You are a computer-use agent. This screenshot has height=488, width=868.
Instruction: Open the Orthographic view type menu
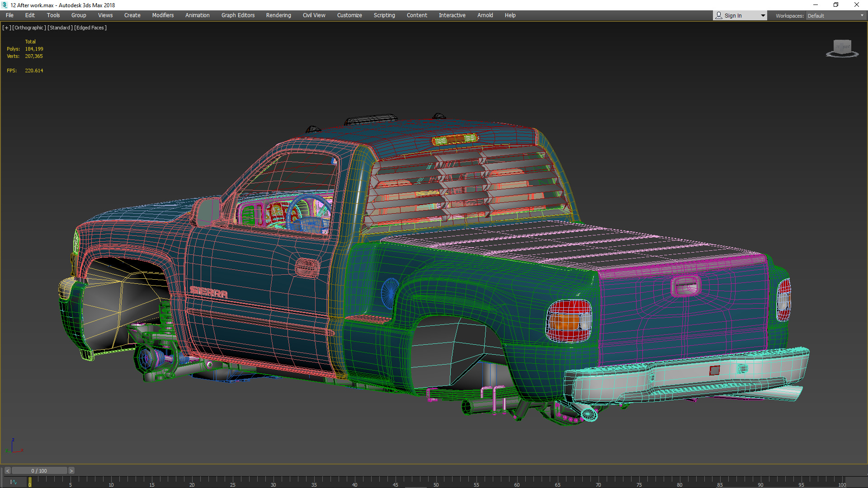(x=29, y=28)
